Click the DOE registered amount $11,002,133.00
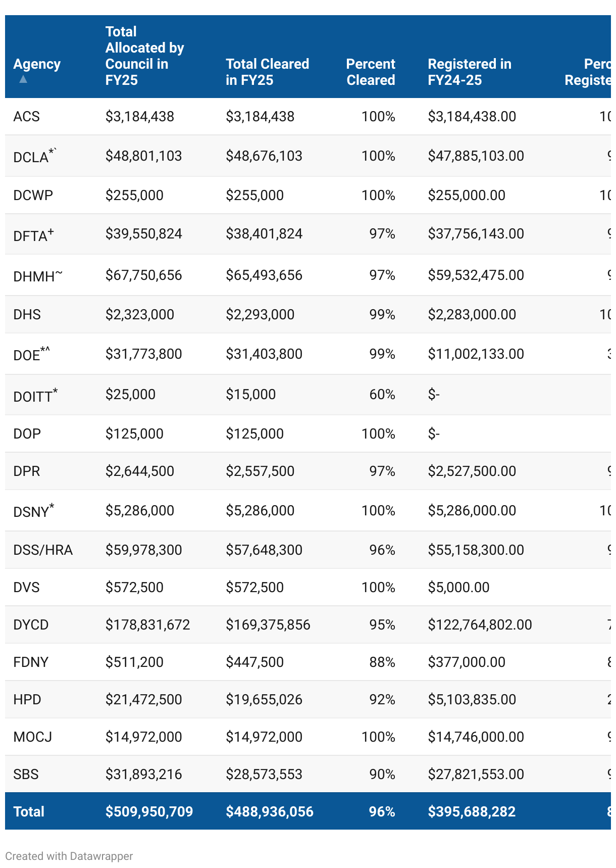Image resolution: width=616 pixels, height=868 pixels. tap(476, 354)
